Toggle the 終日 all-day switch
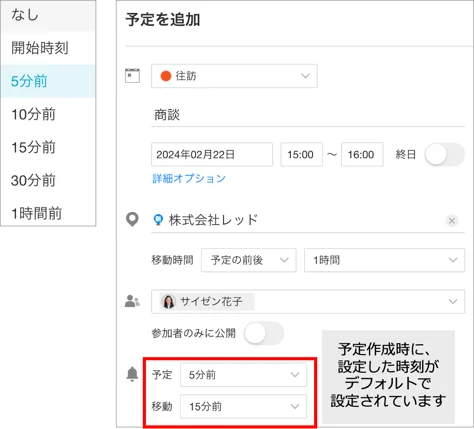The height and width of the screenshot is (429, 474). point(445,154)
